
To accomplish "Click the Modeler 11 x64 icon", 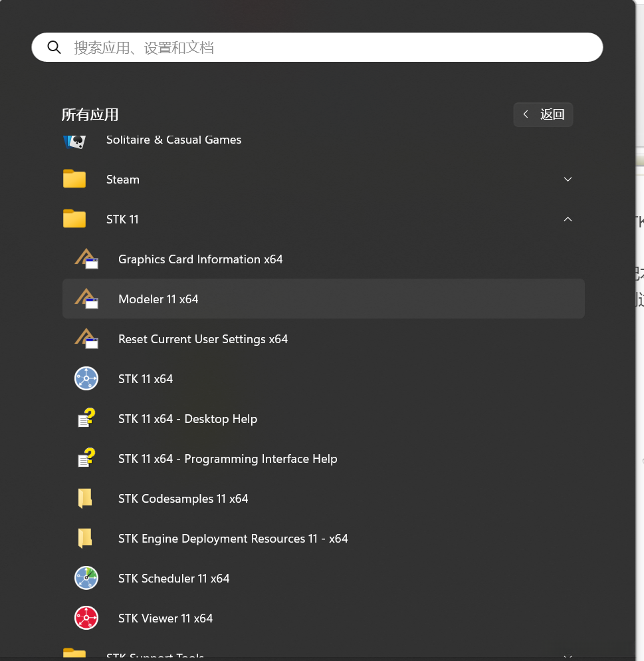I will tap(86, 299).
